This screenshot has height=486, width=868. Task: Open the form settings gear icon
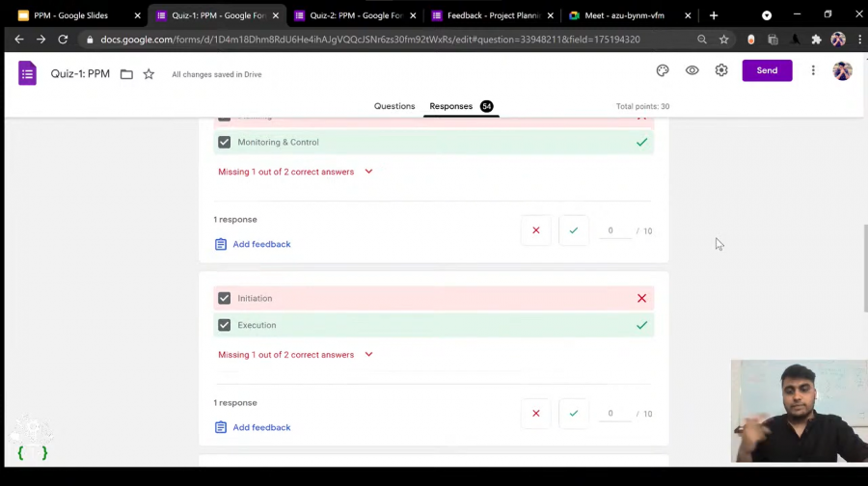pyautogui.click(x=721, y=70)
